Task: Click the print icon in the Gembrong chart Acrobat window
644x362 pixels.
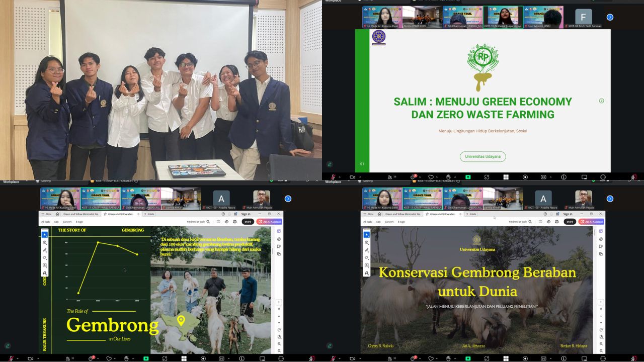Action: click(x=235, y=222)
